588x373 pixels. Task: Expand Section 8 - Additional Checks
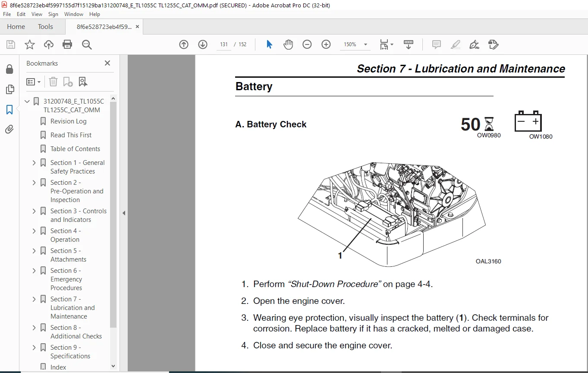point(34,328)
